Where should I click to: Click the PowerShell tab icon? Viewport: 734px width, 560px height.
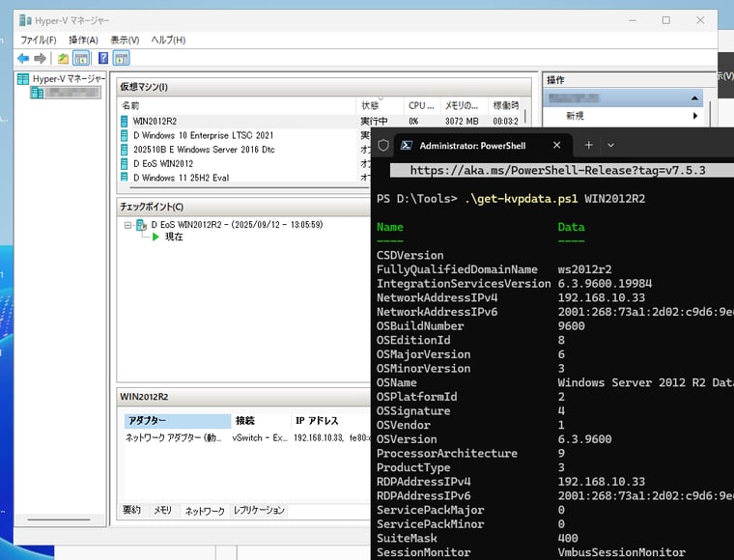coord(407,146)
